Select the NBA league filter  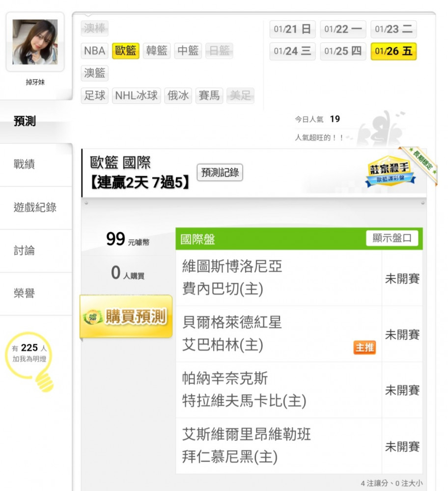95,51
